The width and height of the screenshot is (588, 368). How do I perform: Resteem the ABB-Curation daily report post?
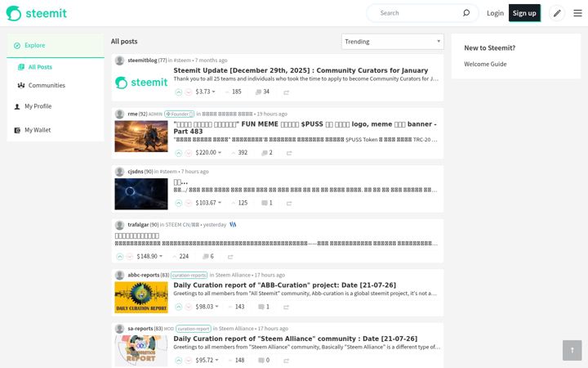coord(286,307)
